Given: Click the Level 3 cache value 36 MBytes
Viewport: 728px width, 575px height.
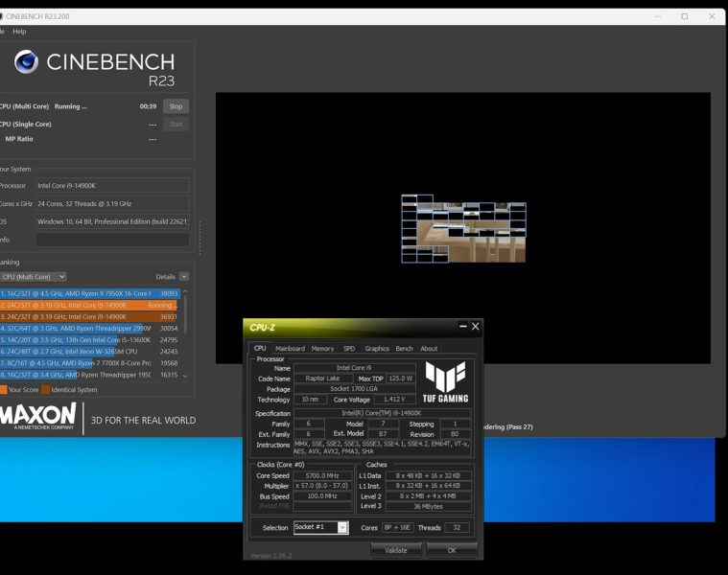Looking at the screenshot, I should click(x=428, y=506).
